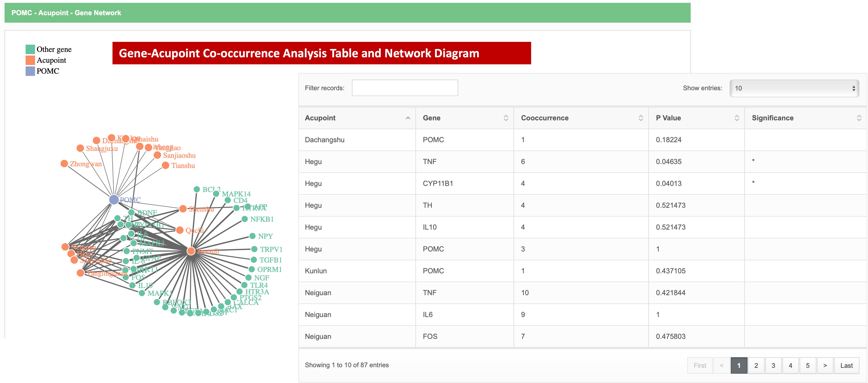Click the Filter records input field
This screenshot has height=383, width=868.
pos(405,88)
